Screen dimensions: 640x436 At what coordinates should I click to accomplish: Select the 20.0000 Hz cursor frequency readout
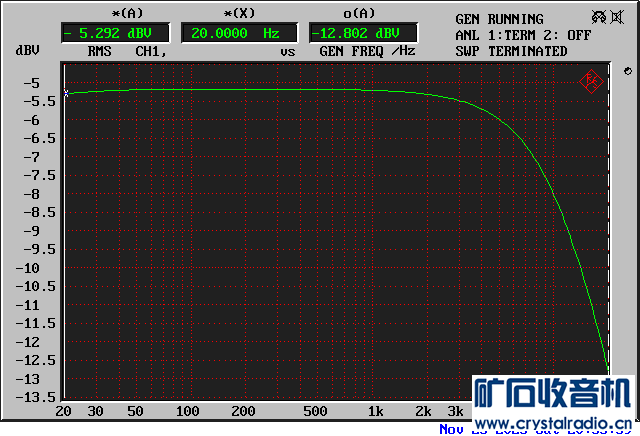click(240, 33)
